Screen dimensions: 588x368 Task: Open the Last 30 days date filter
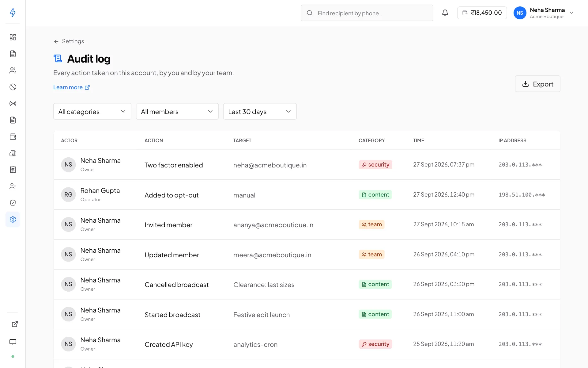point(260,111)
